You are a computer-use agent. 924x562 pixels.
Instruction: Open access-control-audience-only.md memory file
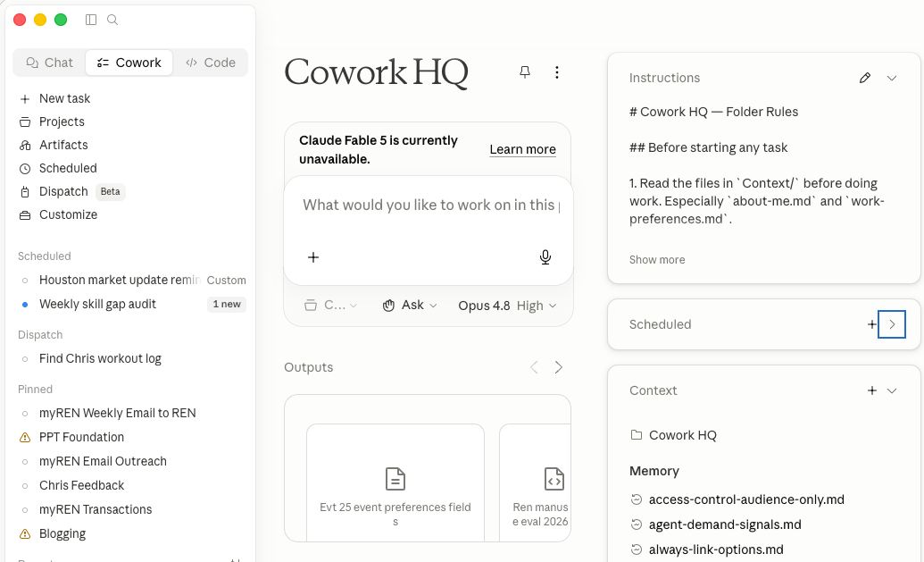click(737, 499)
